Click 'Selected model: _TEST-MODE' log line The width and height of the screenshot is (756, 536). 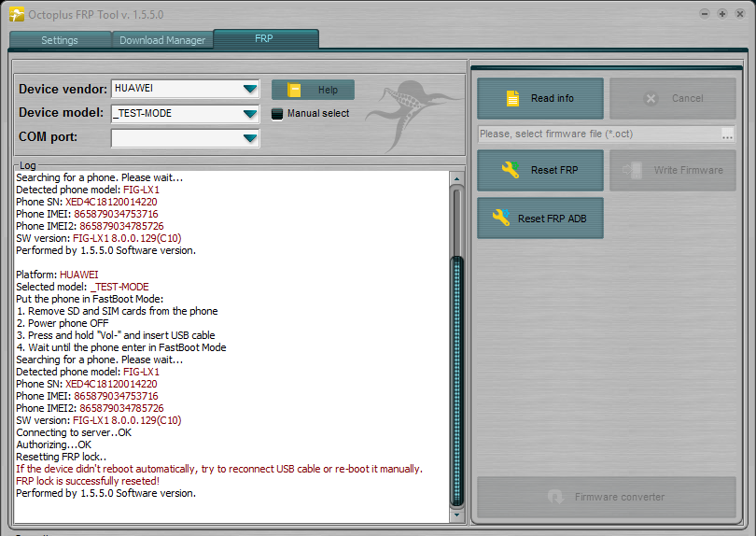click(82, 287)
